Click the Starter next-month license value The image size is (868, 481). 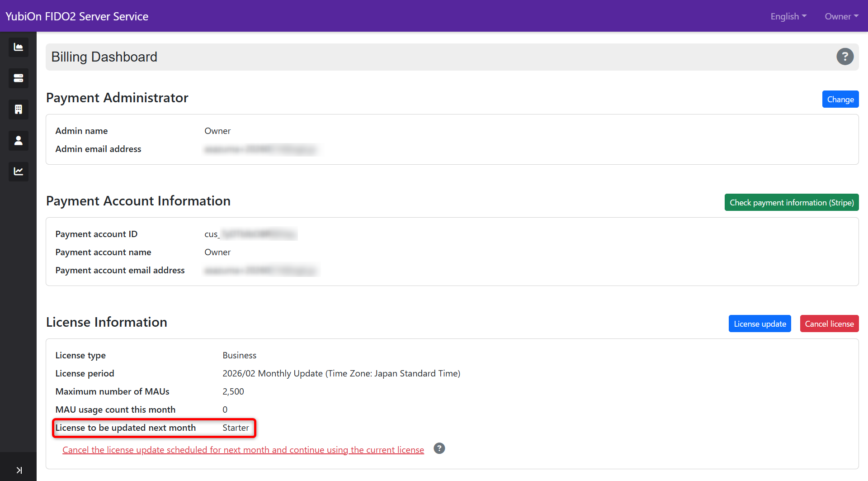coord(236,428)
